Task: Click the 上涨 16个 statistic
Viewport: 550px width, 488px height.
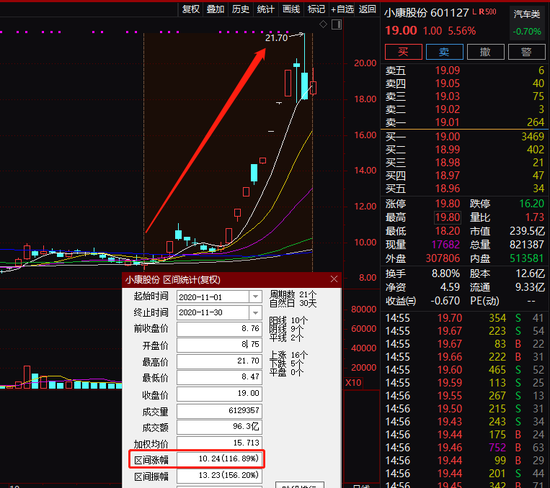Action: (x=288, y=355)
